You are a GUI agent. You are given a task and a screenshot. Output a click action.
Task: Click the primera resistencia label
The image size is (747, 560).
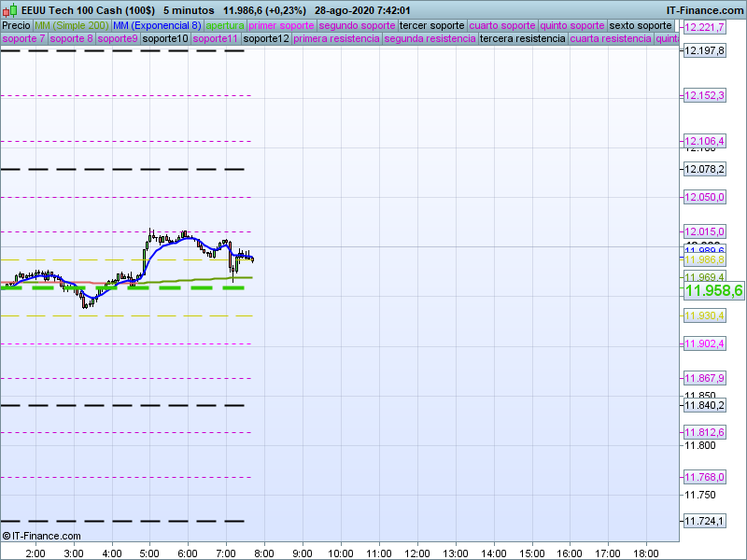tap(336, 39)
